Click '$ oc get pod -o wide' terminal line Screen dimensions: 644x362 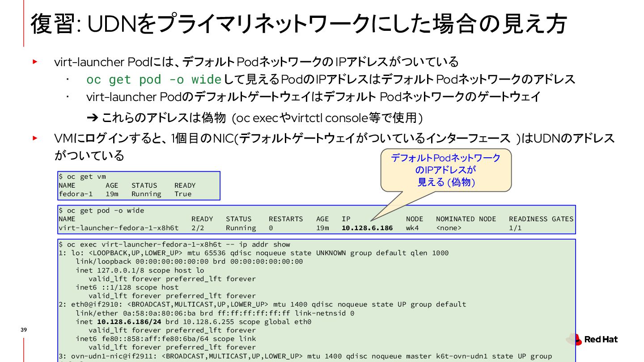pos(102,210)
